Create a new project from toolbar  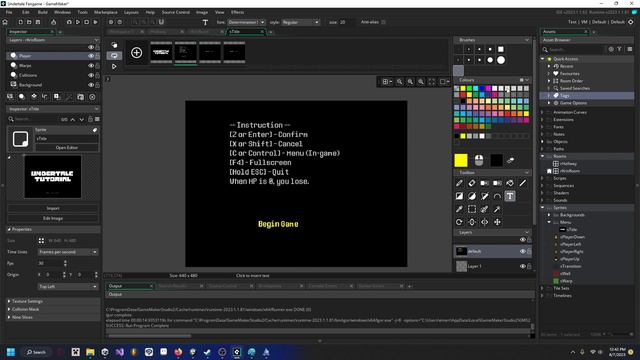20,22
